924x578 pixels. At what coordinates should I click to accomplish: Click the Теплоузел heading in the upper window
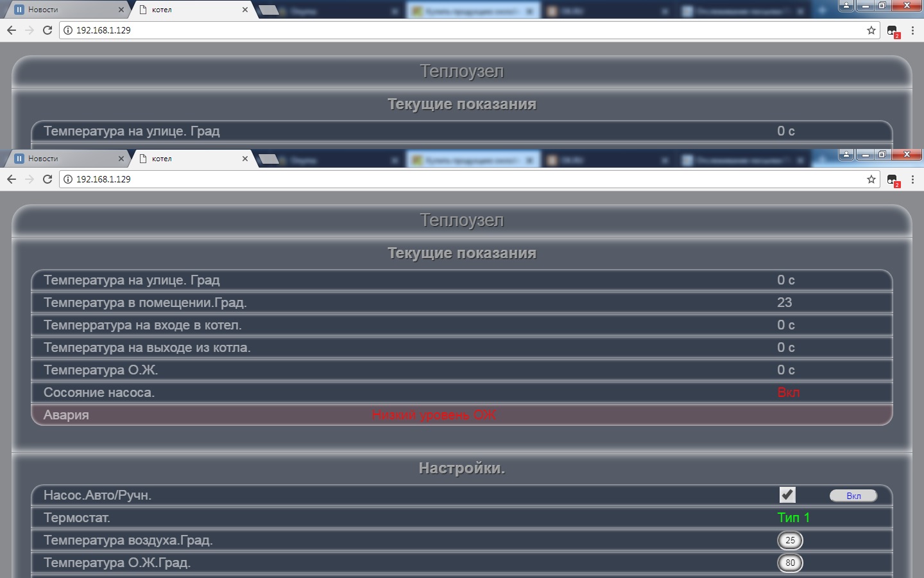tap(462, 71)
